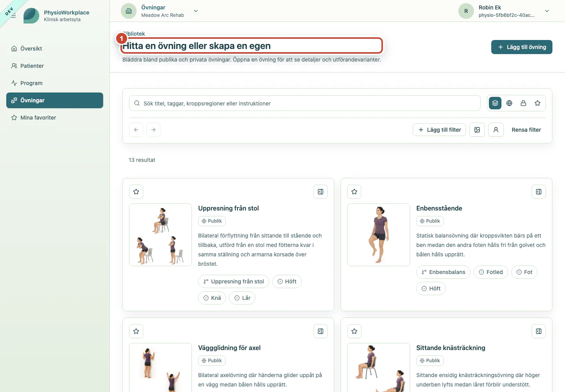
Task: Select the lock private exercises filter icon
Action: click(523, 103)
